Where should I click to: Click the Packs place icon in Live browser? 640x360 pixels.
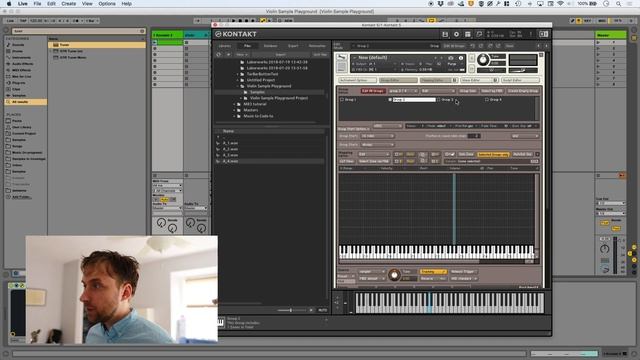(9, 121)
